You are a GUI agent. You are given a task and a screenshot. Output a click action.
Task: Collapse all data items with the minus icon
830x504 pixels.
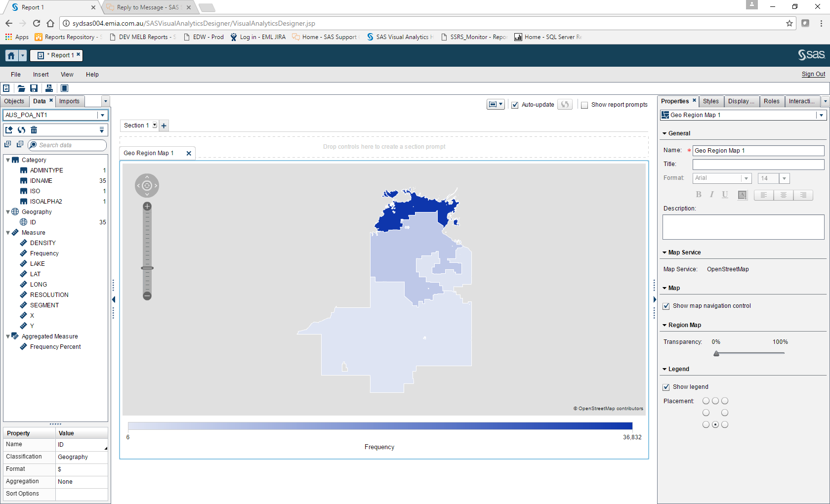[20, 144]
